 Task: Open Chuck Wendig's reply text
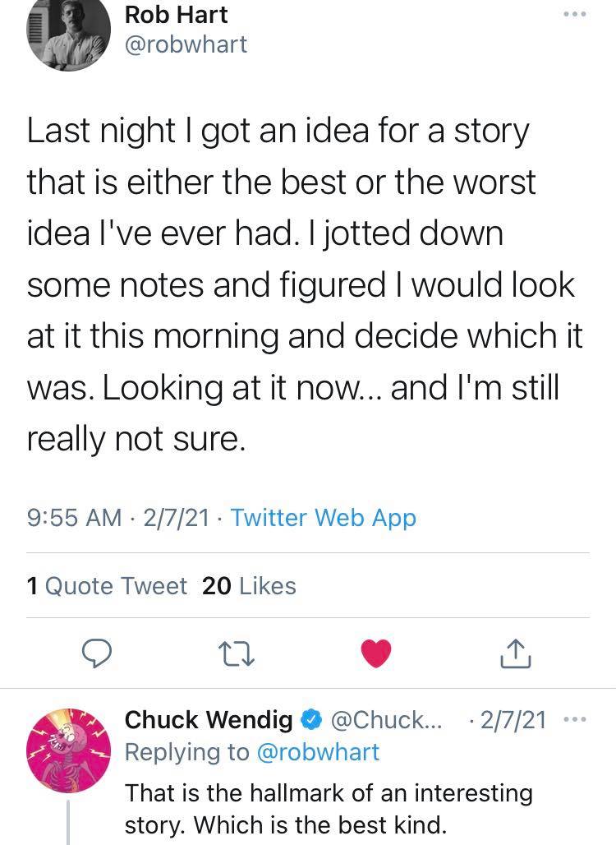click(329, 810)
